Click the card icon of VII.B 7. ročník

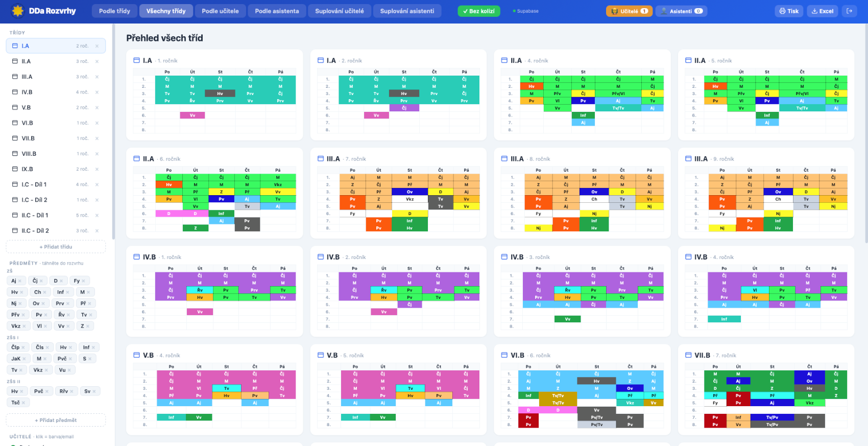tap(688, 355)
